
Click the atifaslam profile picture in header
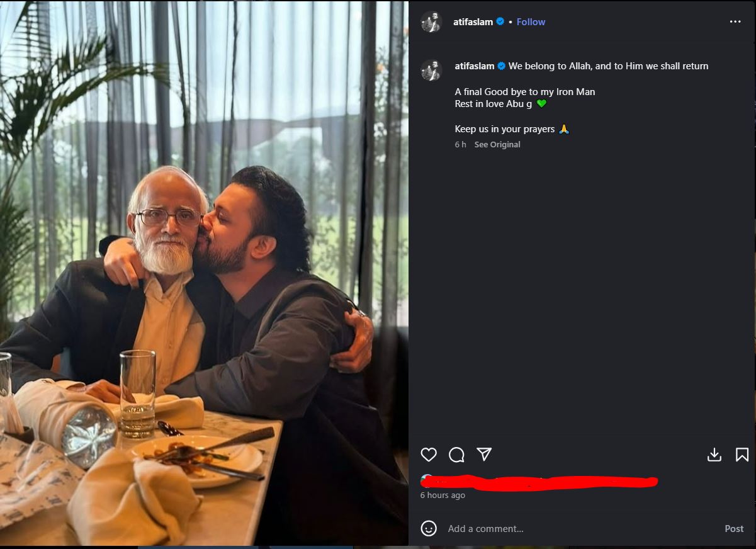click(x=431, y=21)
